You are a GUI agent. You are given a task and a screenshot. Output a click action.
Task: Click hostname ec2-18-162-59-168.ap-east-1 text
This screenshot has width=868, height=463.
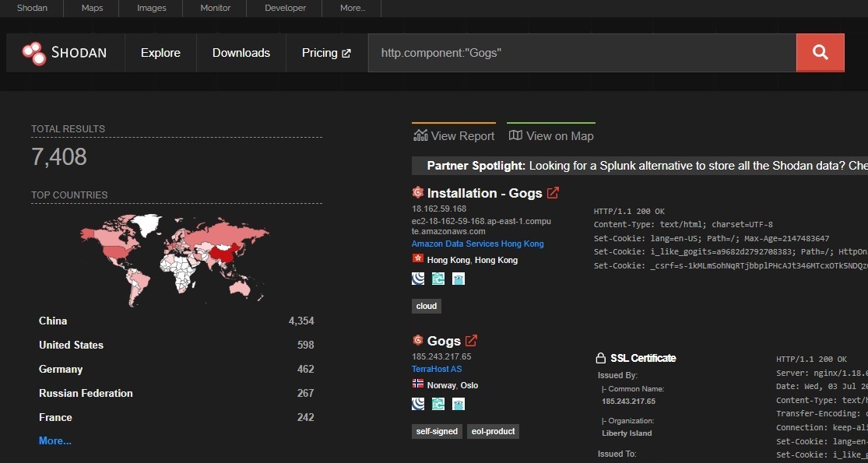481,226
